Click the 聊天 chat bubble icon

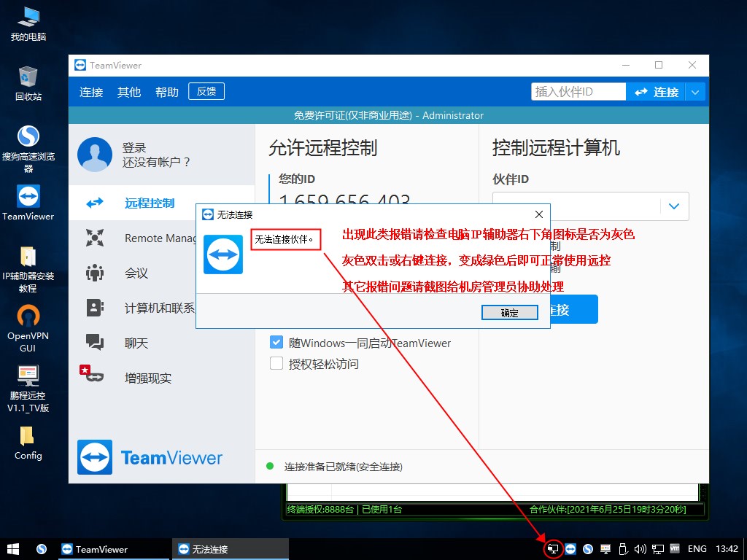pos(95,343)
